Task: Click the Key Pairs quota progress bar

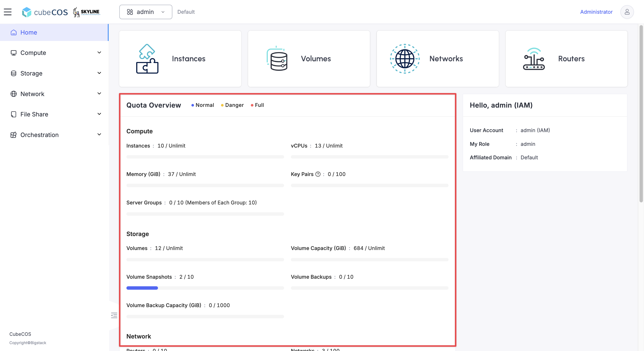Action: [x=370, y=185]
